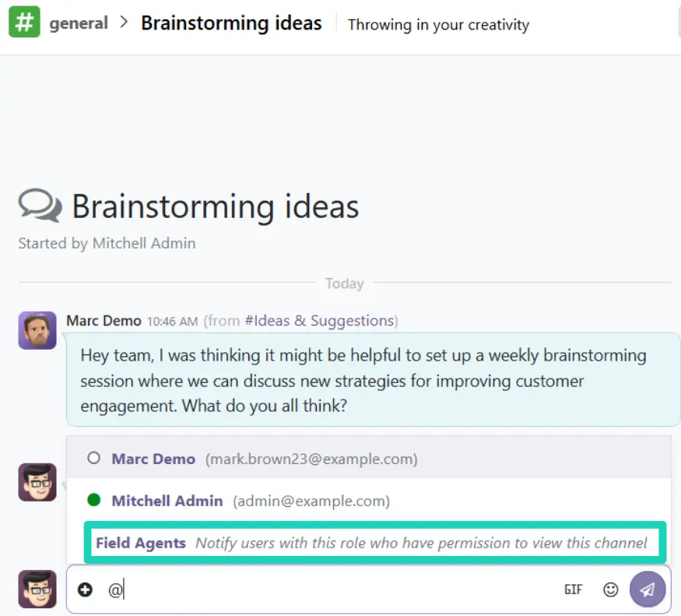The image size is (681, 616).
Task: Click Marc Demo's avatar on the message
Action: 37,331
